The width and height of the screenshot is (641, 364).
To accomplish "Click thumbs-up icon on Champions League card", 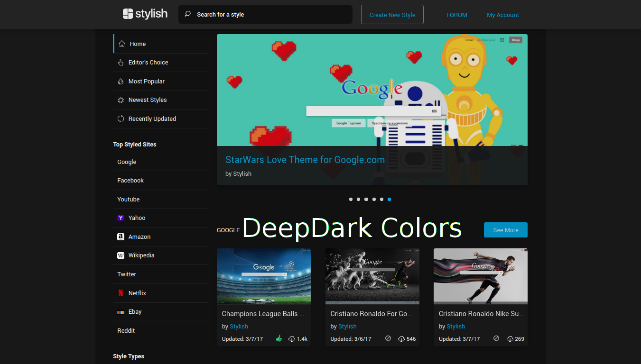I will tap(279, 338).
